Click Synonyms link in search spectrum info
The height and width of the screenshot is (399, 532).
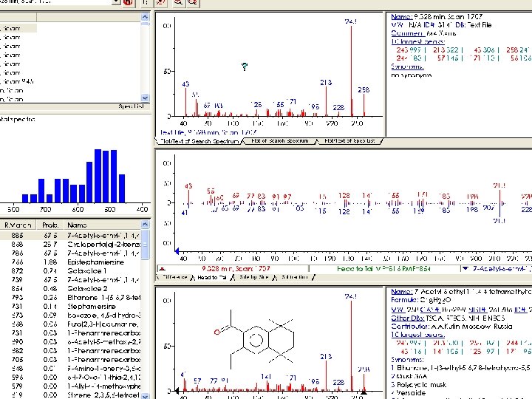pyautogui.click(x=407, y=66)
